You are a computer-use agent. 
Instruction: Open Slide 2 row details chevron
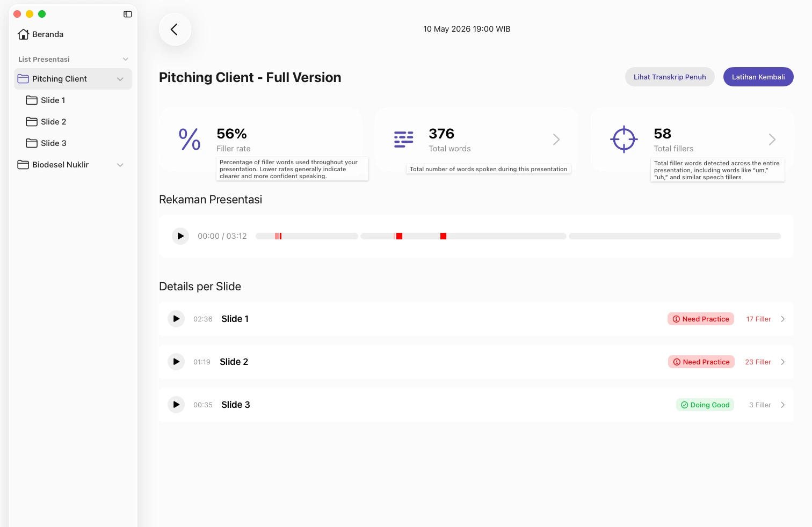click(x=783, y=362)
